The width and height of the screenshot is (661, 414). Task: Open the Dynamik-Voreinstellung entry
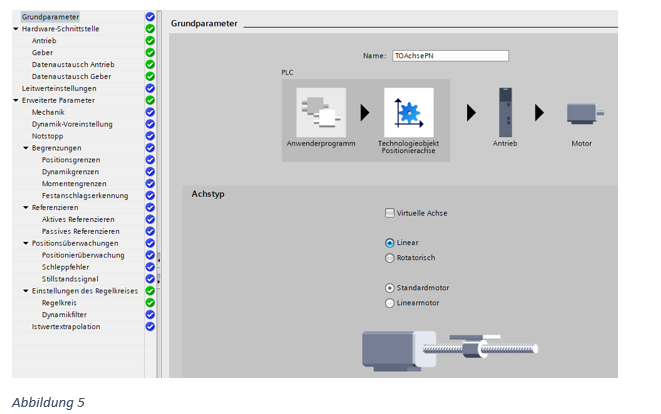[72, 124]
